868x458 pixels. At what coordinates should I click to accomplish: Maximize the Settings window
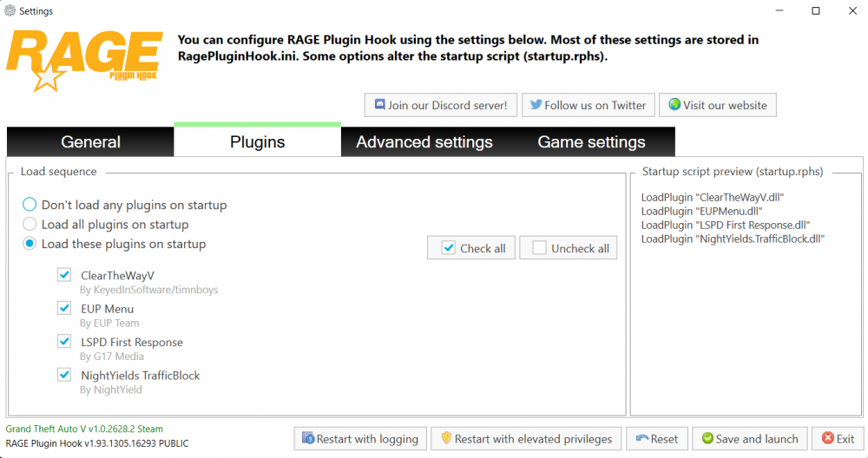coord(815,10)
